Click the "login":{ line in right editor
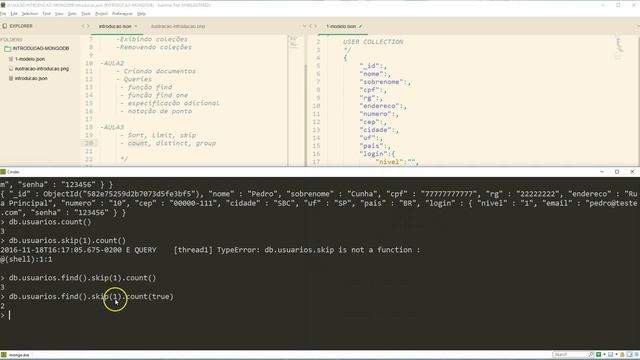 (377, 154)
